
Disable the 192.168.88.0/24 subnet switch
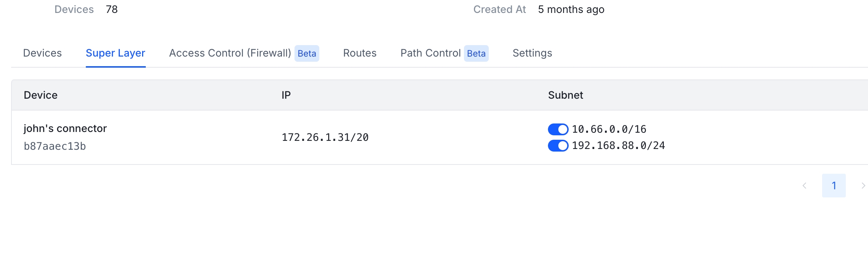click(558, 146)
